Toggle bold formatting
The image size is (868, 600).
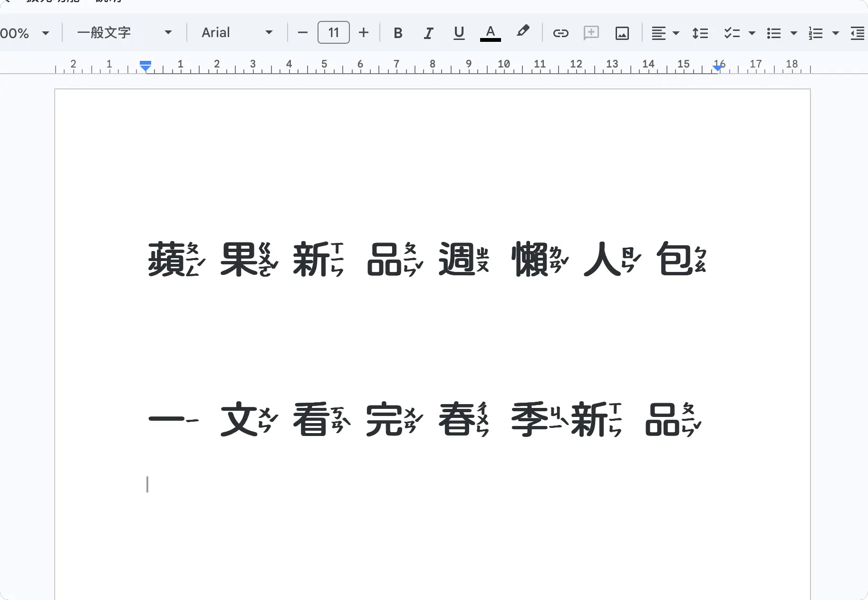[x=398, y=33]
